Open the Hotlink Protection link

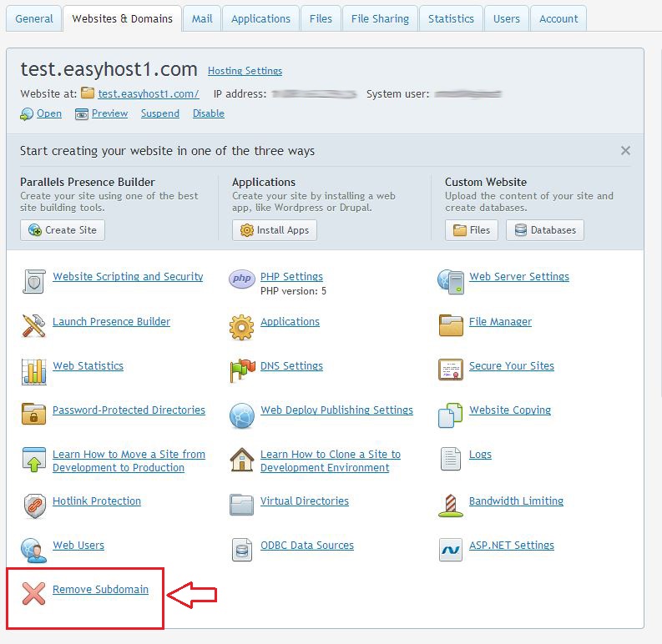click(97, 501)
